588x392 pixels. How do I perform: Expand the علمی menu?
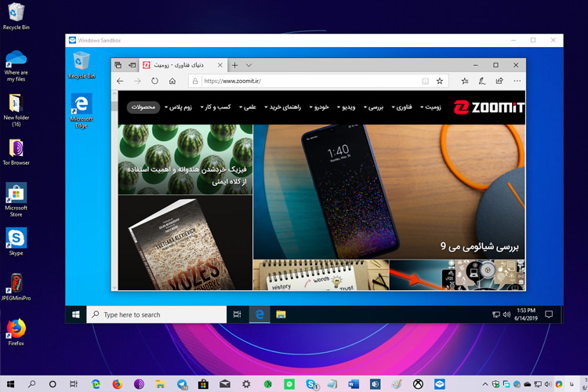[248, 107]
